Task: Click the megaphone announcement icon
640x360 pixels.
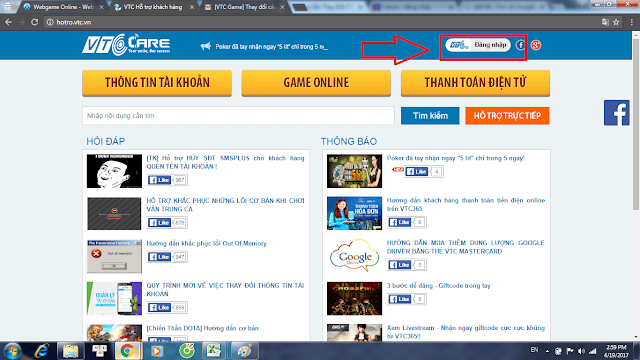Action: [206, 46]
